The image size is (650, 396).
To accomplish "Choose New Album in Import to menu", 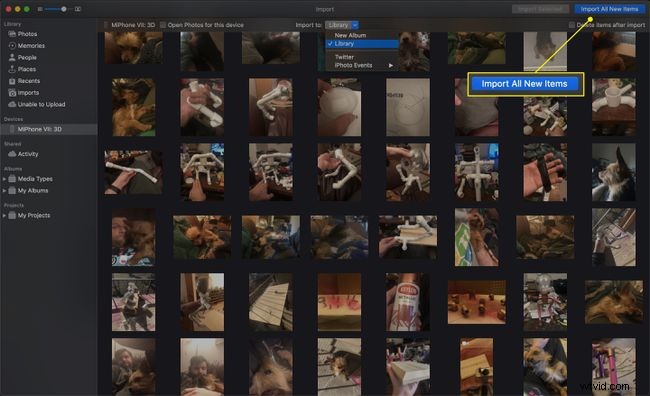I will 362,35.
